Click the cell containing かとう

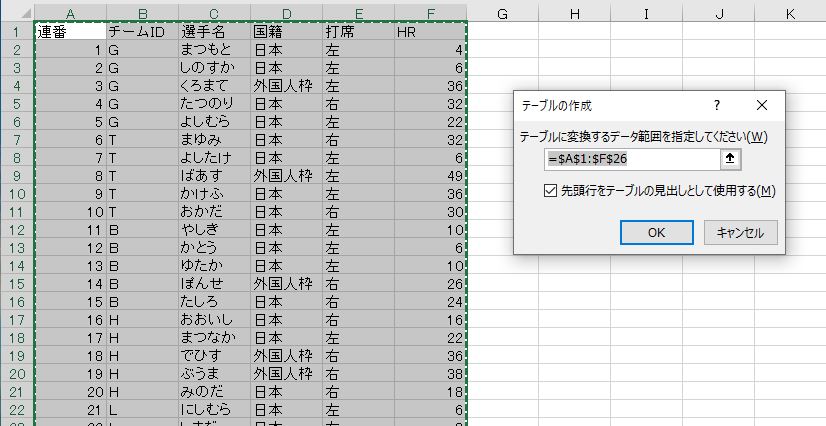click(x=214, y=247)
